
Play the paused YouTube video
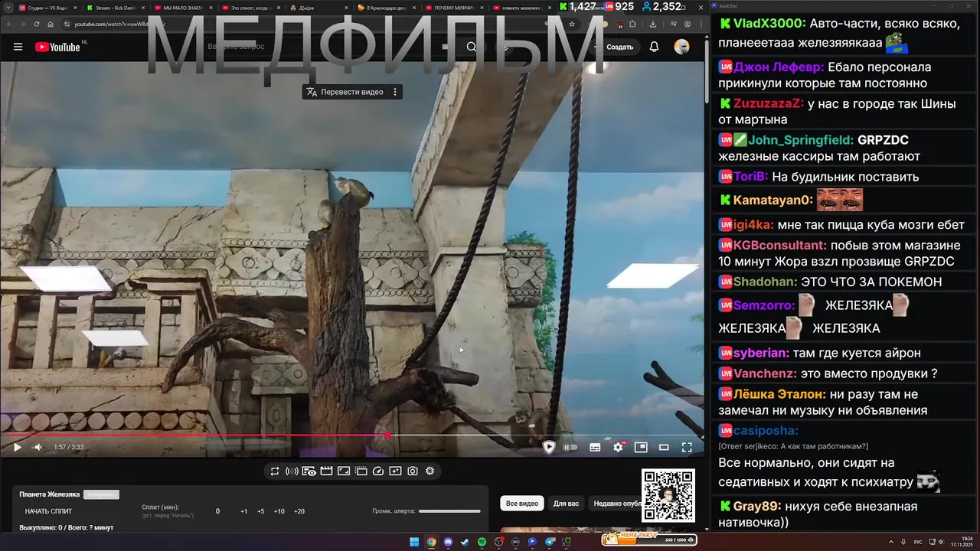point(17,447)
